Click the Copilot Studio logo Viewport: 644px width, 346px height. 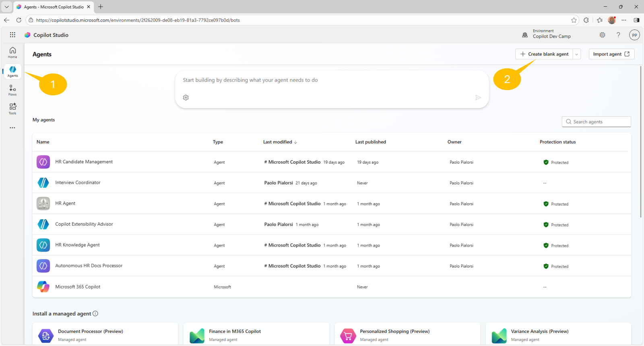[27, 35]
